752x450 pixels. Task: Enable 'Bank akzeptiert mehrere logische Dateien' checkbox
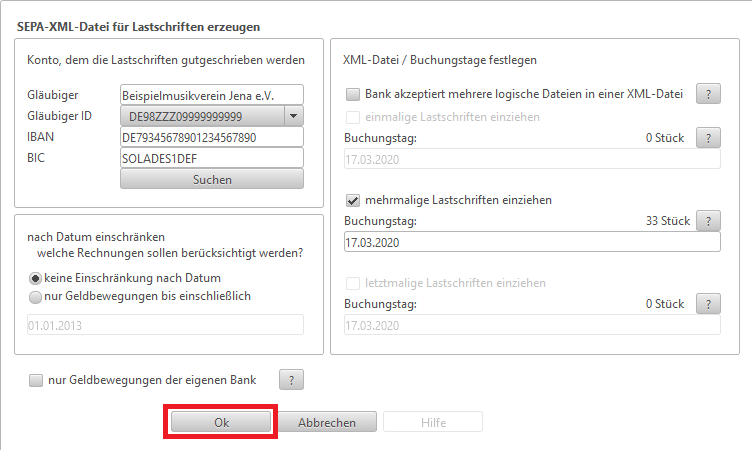(x=352, y=95)
